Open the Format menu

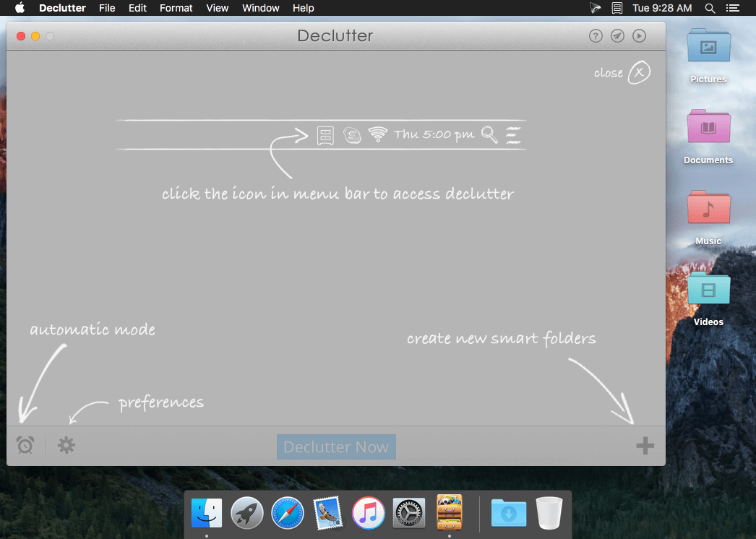176,8
